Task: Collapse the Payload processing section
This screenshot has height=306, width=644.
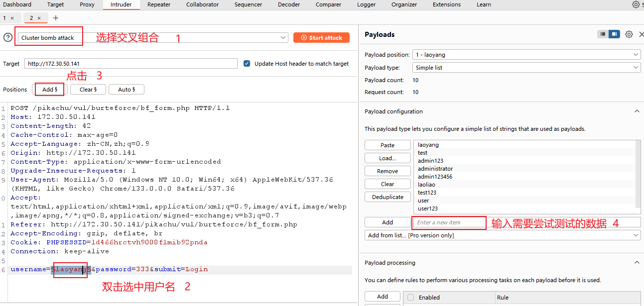Action: click(x=637, y=263)
